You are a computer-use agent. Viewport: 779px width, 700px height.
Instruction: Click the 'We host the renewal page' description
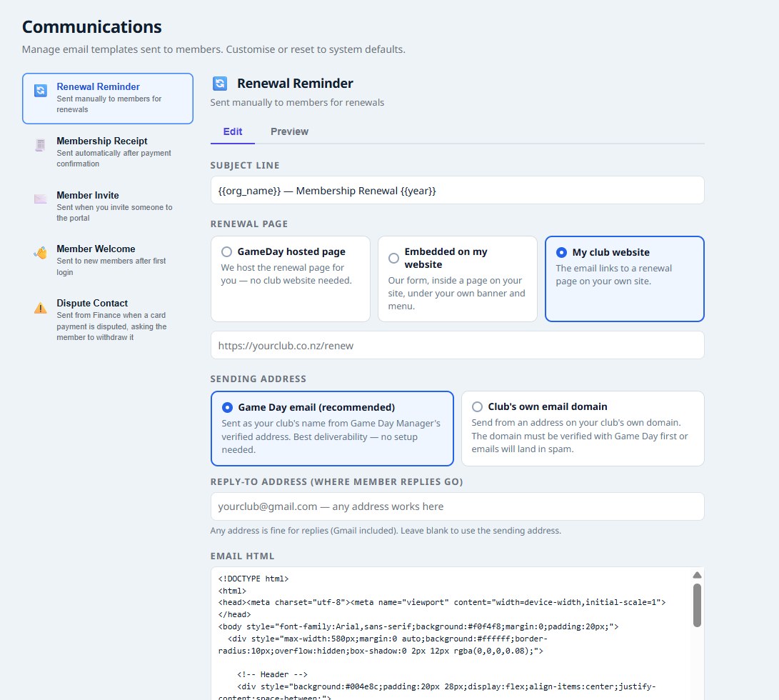[x=286, y=274]
